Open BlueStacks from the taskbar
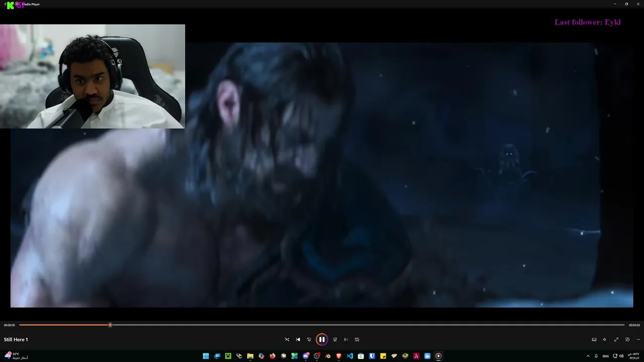This screenshot has height=362, width=644. pyautogui.click(x=405, y=356)
